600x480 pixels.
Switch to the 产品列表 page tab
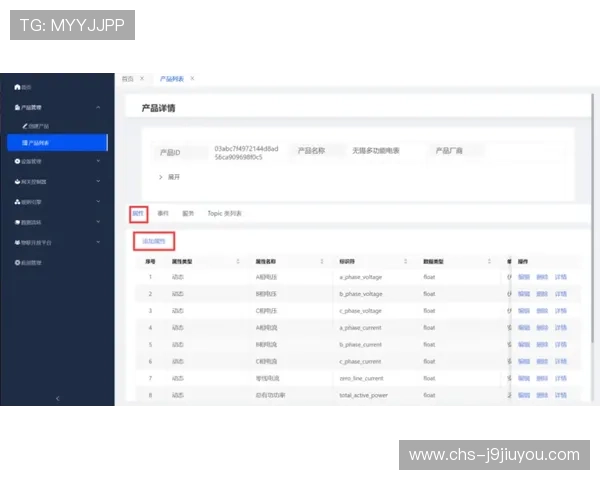click(x=172, y=79)
